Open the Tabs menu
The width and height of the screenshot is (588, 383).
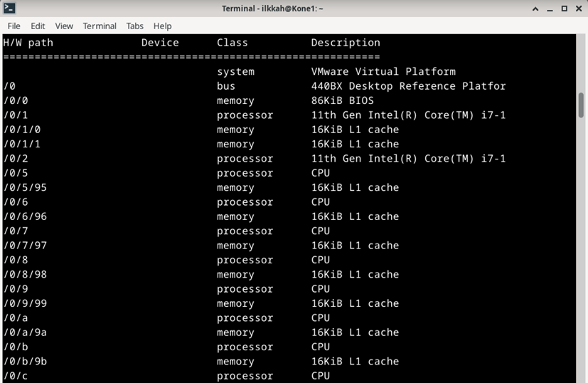click(x=134, y=26)
